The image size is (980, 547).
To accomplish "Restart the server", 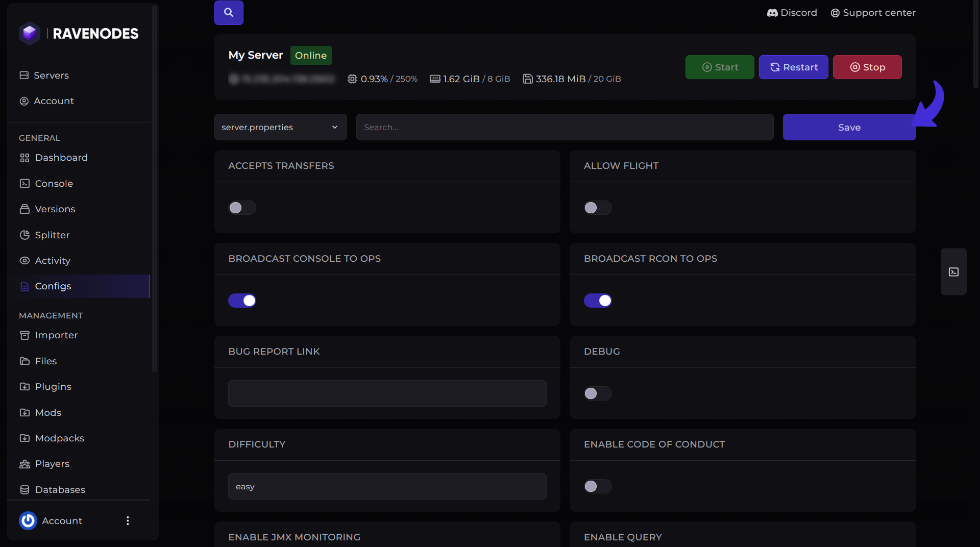I will (794, 67).
